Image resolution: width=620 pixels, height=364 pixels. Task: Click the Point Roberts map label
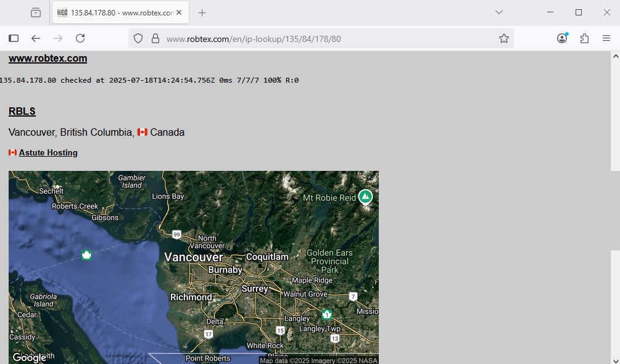click(208, 358)
